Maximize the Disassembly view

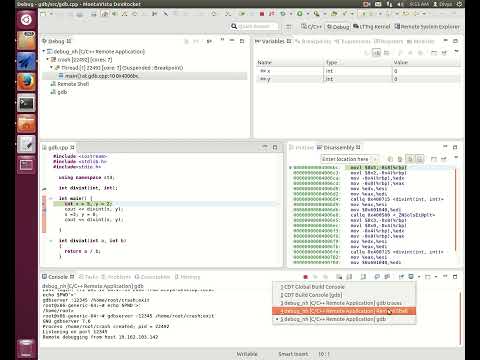coord(455,147)
